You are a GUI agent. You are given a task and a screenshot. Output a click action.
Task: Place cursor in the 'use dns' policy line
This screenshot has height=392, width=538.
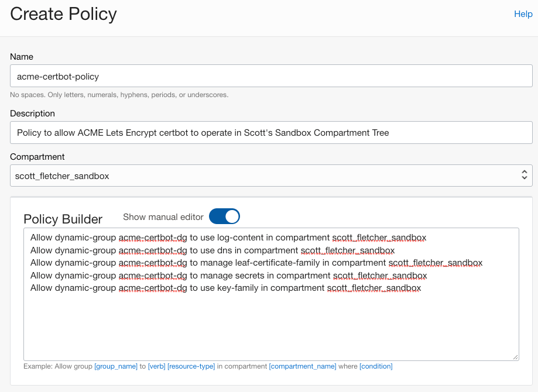(213, 250)
